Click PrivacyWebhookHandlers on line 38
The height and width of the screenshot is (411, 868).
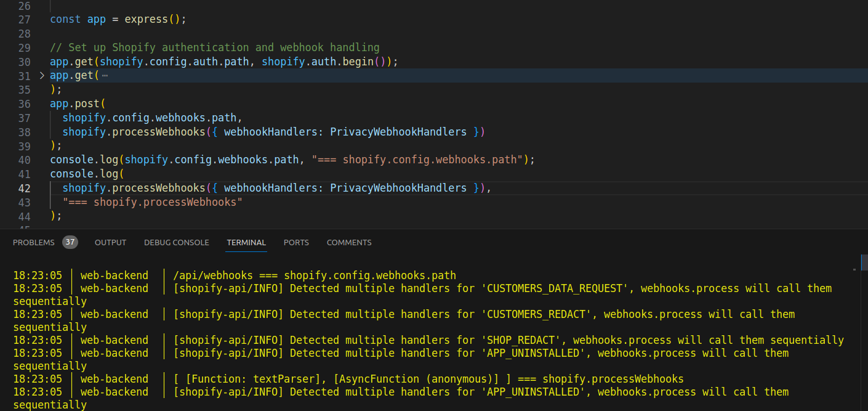398,132
